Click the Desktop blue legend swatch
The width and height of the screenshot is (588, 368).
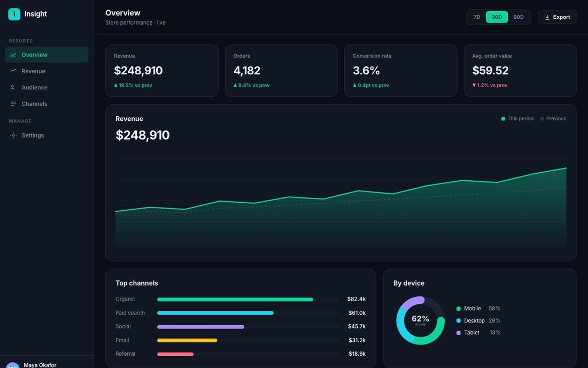click(458, 321)
